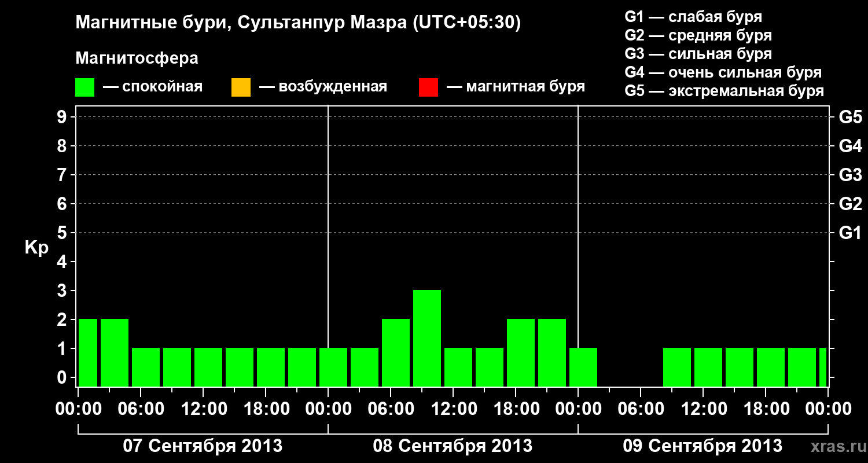The image size is (868, 463).
Task: Click 'G2 — средняя буря' legend line
Action: tap(698, 35)
